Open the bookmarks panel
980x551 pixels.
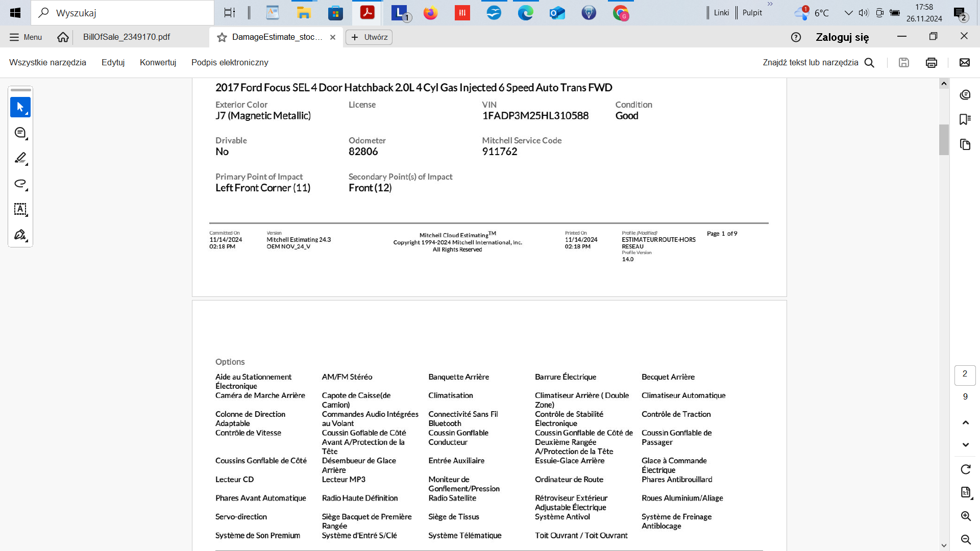point(965,119)
